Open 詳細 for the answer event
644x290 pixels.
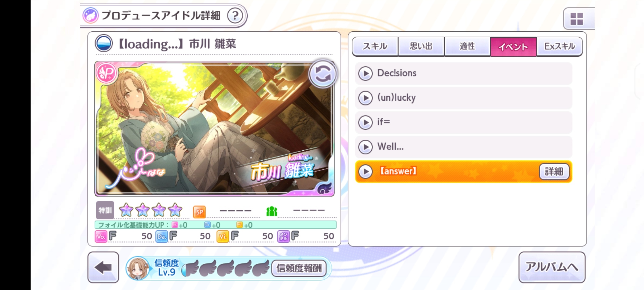554,172
